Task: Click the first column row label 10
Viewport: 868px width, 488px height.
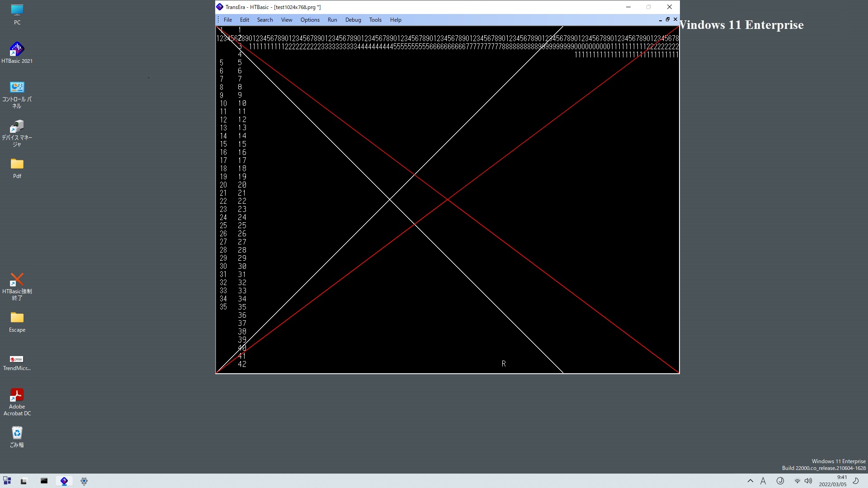Action: [223, 103]
